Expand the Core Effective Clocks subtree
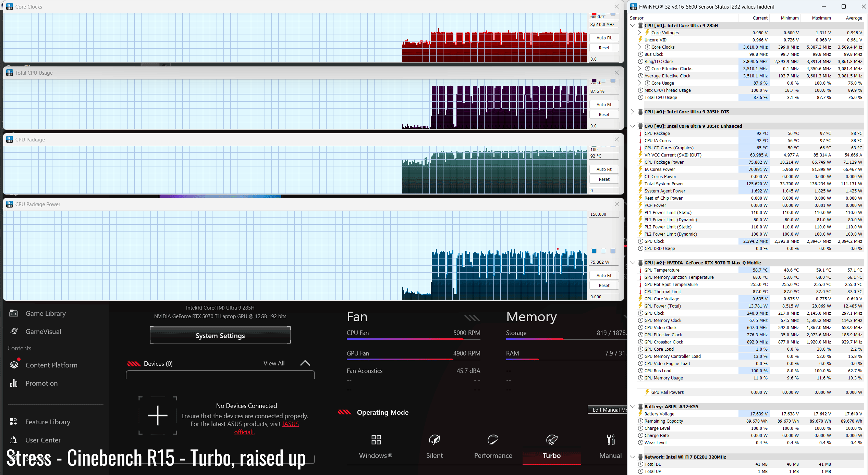Image resolution: width=868 pixels, height=475 pixels. click(639, 68)
